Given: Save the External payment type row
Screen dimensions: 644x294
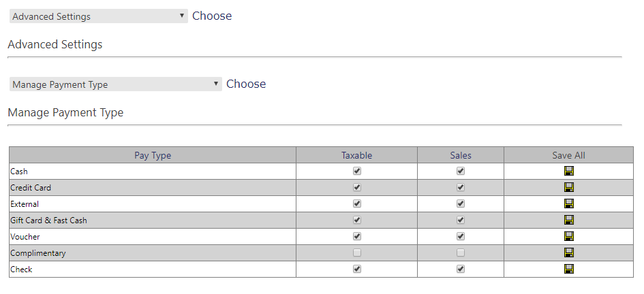Looking at the screenshot, I should click(x=569, y=203).
